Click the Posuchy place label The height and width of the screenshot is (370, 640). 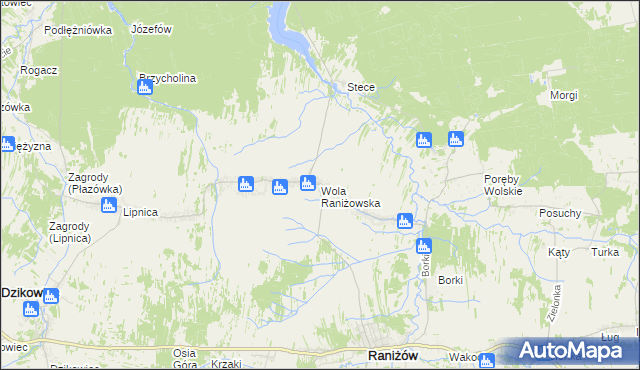click(x=560, y=213)
